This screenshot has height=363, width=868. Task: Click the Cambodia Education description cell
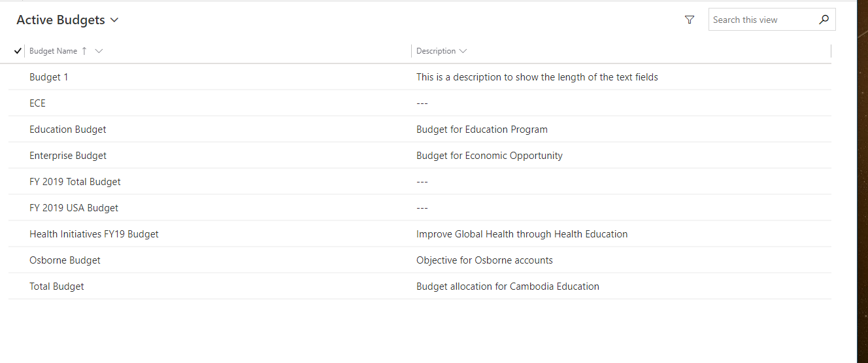pos(508,286)
